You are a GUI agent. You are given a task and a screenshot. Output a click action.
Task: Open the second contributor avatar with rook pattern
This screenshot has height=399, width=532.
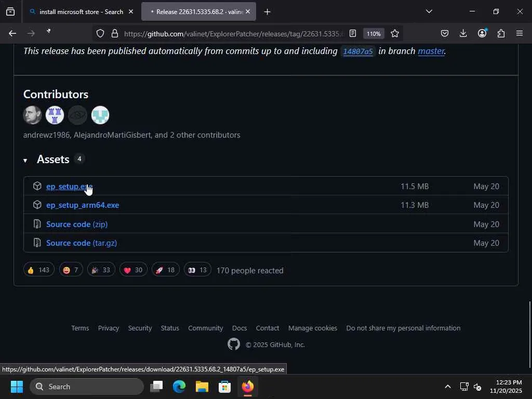[55, 115]
